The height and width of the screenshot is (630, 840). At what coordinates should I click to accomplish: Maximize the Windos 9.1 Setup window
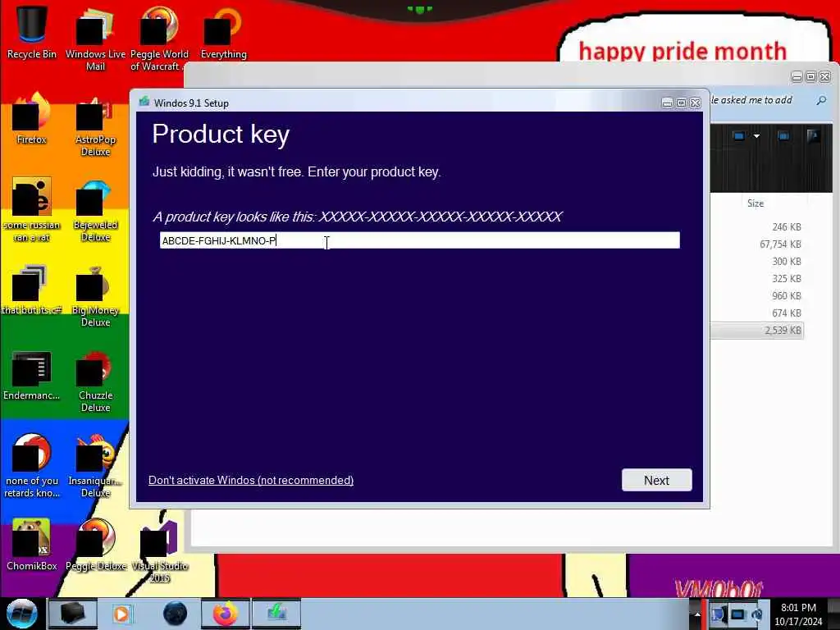pyautogui.click(x=681, y=103)
